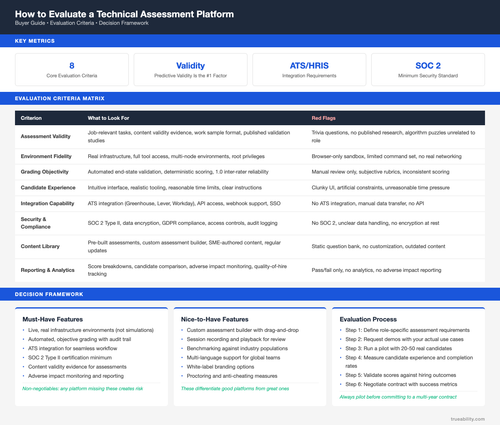Click the 'Criterion' column header
Image resolution: width=500 pixels, height=425 pixels.
click(31, 118)
